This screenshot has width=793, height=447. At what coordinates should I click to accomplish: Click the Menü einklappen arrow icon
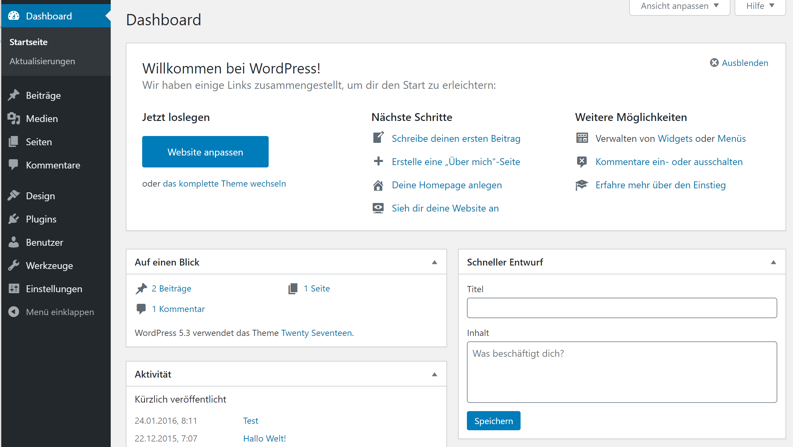click(x=14, y=312)
